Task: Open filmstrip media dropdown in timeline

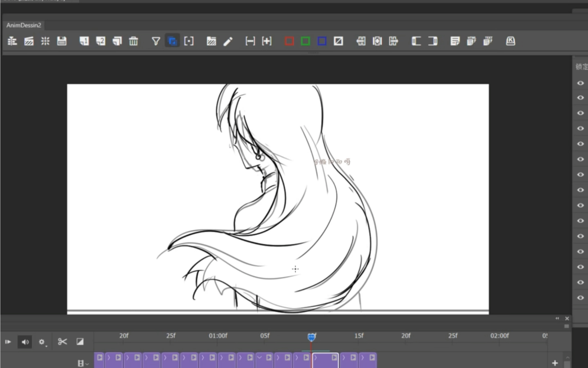Action: pos(83,363)
